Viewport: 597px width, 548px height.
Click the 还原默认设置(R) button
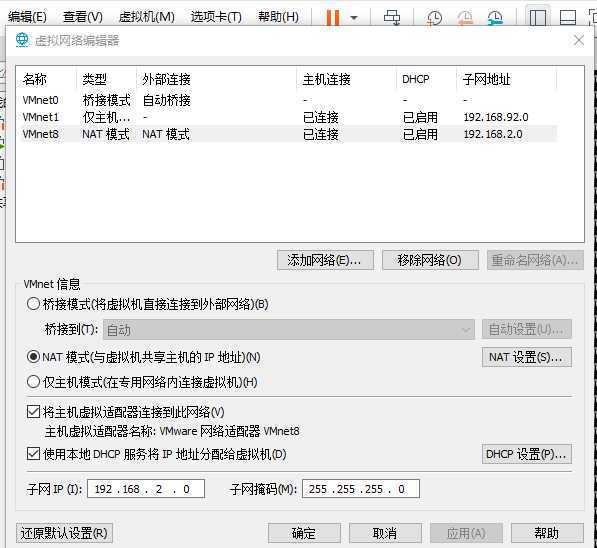(64, 533)
